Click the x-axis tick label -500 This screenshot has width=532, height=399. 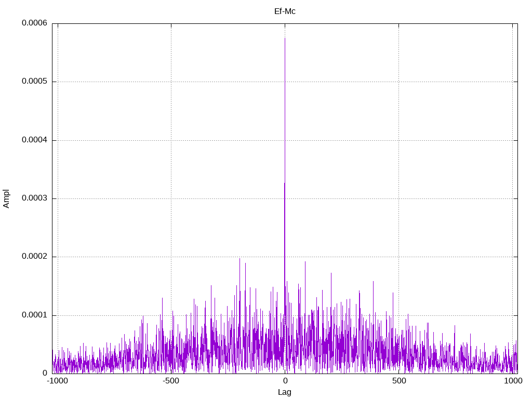click(x=170, y=381)
